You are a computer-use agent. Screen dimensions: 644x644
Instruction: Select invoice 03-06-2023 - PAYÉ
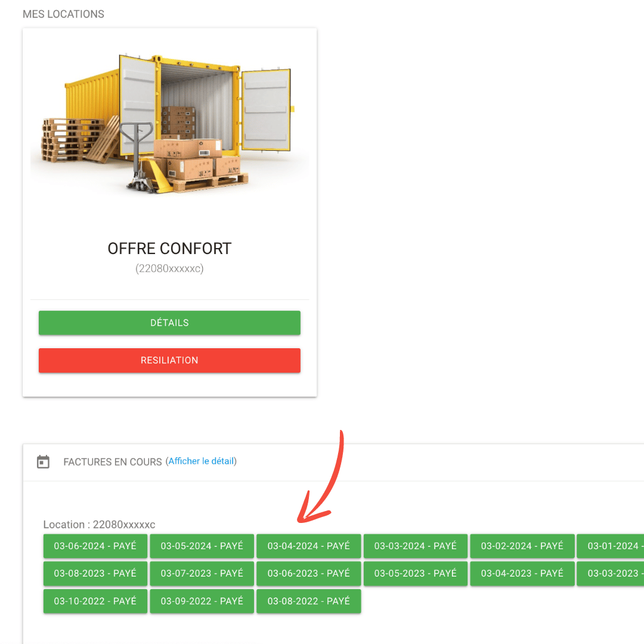(x=309, y=574)
